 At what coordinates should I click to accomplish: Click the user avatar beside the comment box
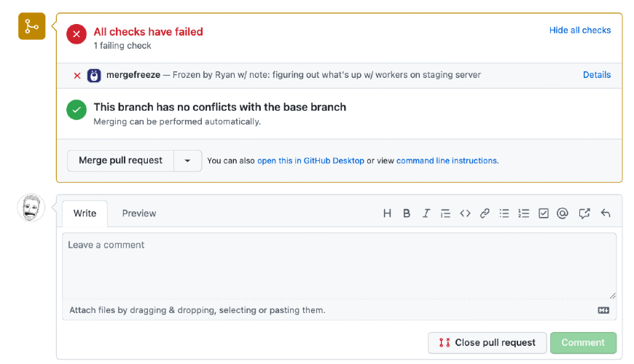(x=31, y=207)
